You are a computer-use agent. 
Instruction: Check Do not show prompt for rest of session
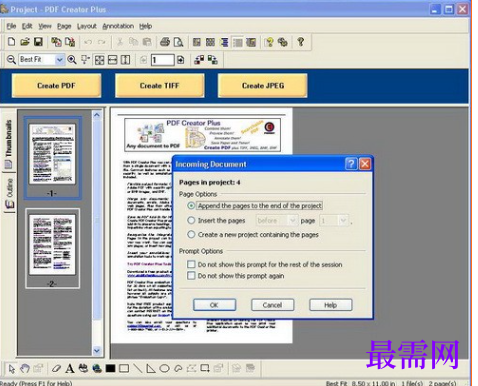[265, 264]
